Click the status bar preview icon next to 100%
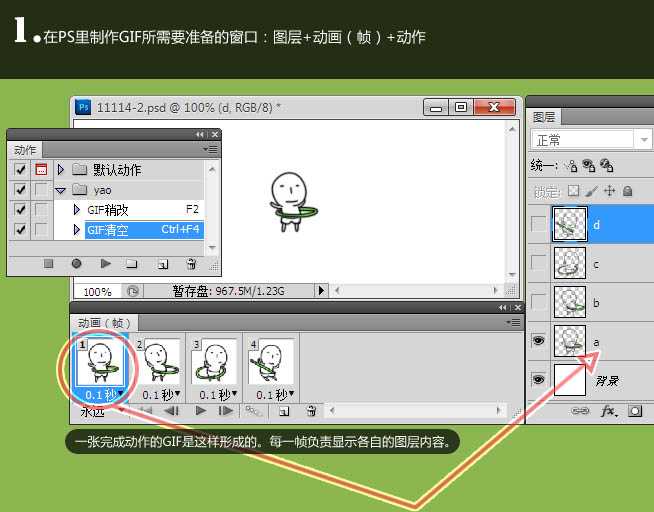The image size is (654, 512). click(133, 291)
